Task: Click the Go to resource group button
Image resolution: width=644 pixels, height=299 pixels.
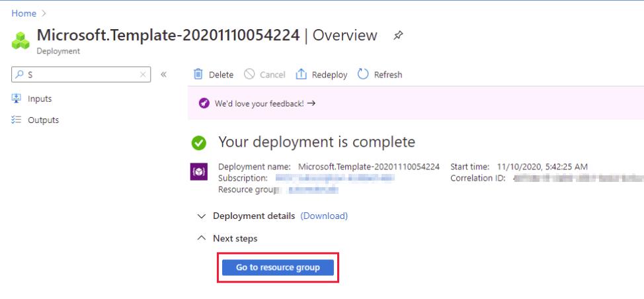Action: click(x=278, y=267)
